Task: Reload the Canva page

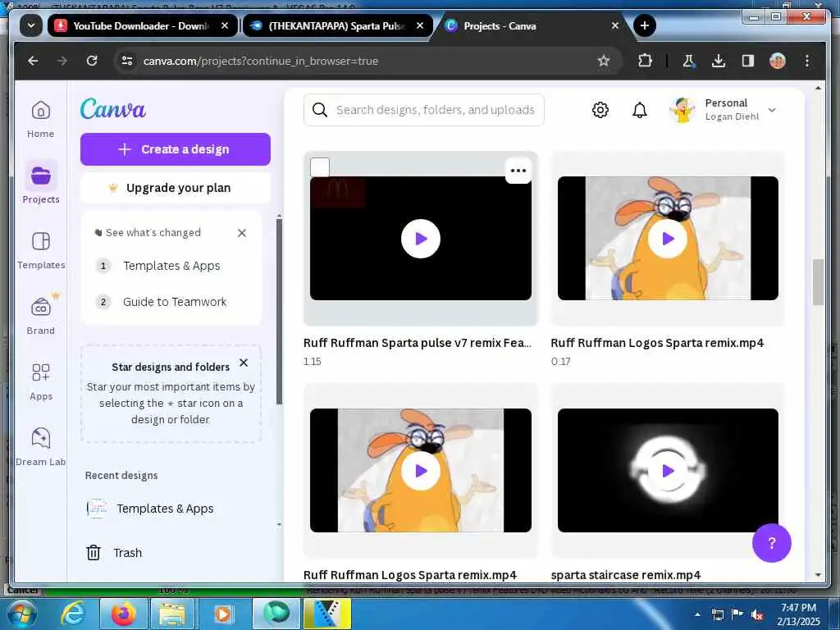Action: click(x=92, y=61)
